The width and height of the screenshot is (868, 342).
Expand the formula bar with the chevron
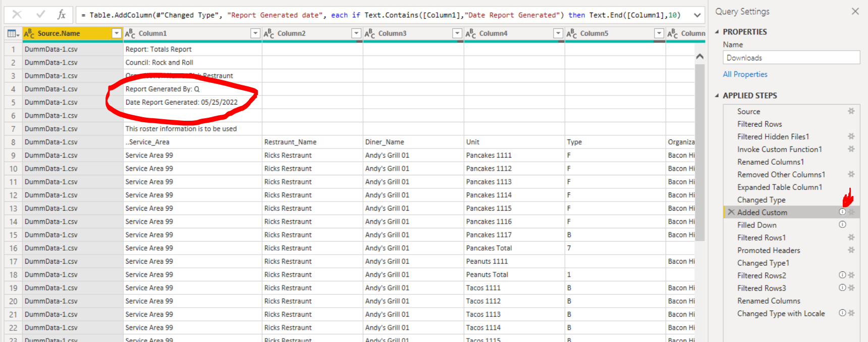tap(697, 15)
